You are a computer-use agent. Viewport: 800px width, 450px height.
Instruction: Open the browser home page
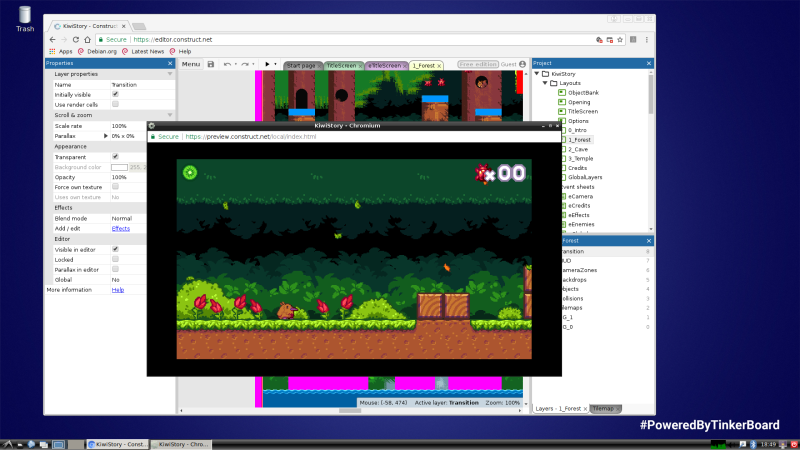(87, 39)
